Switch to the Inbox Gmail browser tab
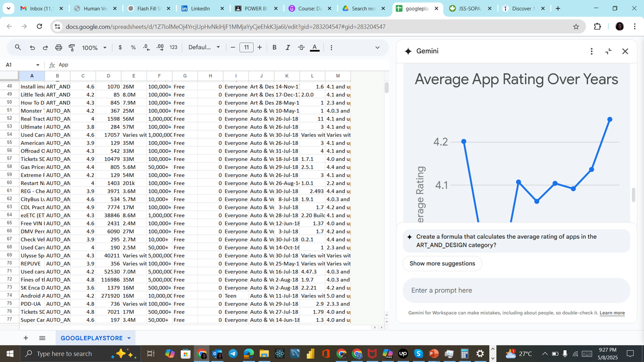644x362 pixels. [43, 9]
